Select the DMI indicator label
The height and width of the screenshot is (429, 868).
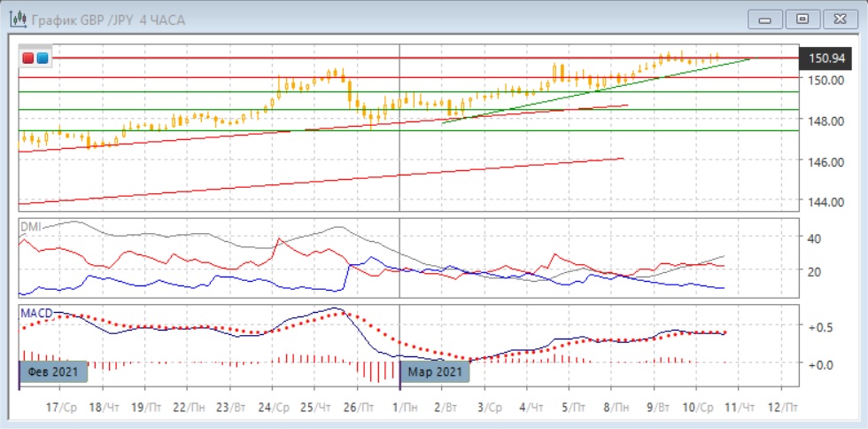30,227
